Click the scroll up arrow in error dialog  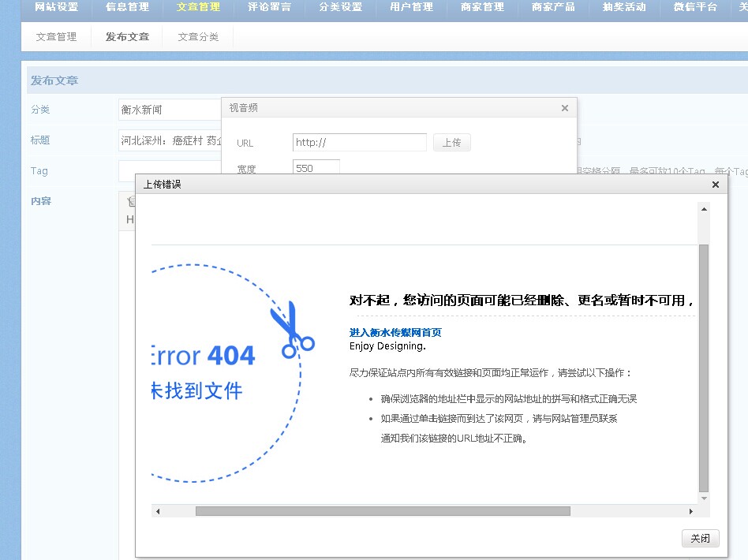pos(704,208)
